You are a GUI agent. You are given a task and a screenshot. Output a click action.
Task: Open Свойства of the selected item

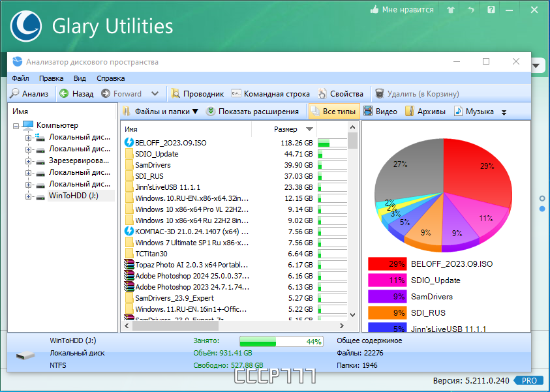pos(340,94)
